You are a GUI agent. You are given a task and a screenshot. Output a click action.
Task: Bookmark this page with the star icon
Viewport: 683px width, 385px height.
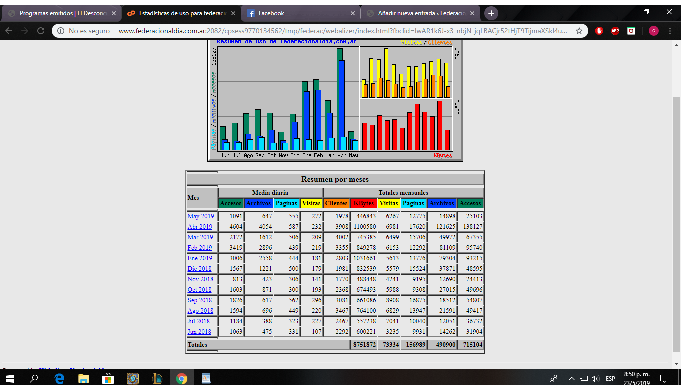click(x=579, y=31)
